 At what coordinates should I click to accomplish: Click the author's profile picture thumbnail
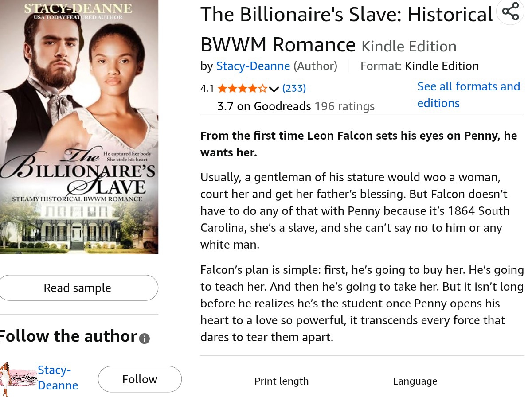19,378
